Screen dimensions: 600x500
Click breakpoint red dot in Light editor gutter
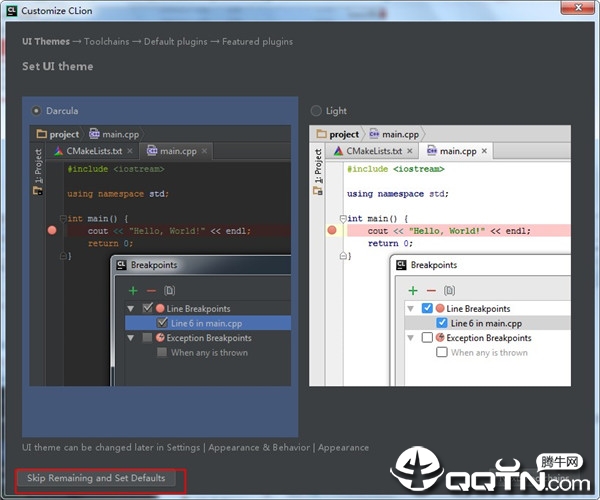[332, 230]
